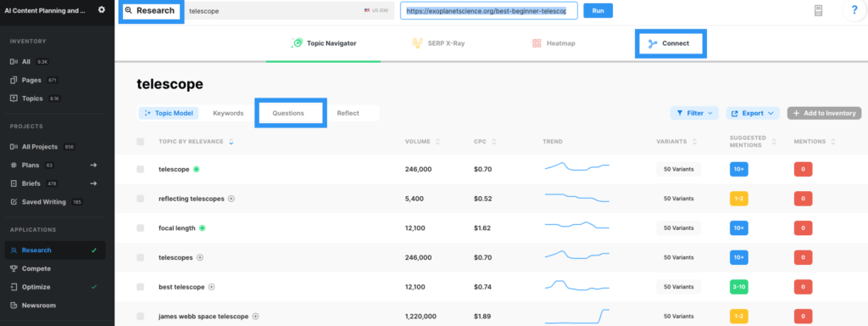Viewport: 868px width, 326px height.
Task: Toggle select-all checkbox in table header
Action: pos(140,142)
